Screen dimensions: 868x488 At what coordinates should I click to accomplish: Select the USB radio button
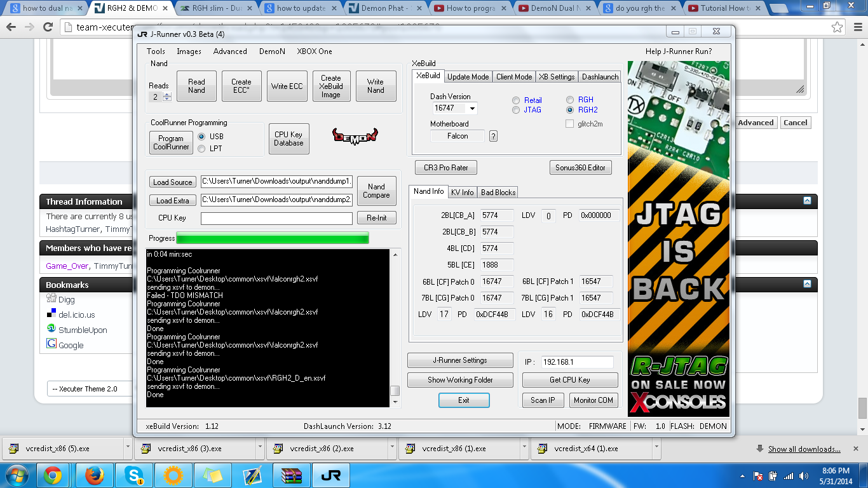click(x=201, y=137)
